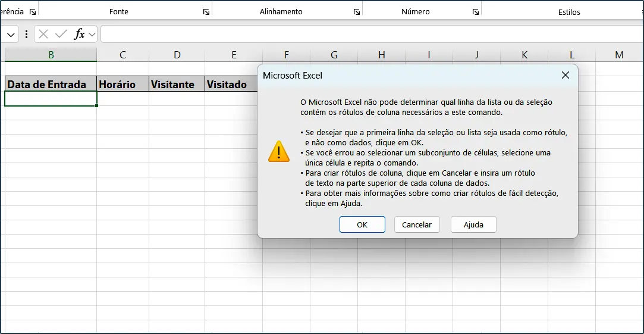
Task: Click the Número group label
Action: point(415,12)
